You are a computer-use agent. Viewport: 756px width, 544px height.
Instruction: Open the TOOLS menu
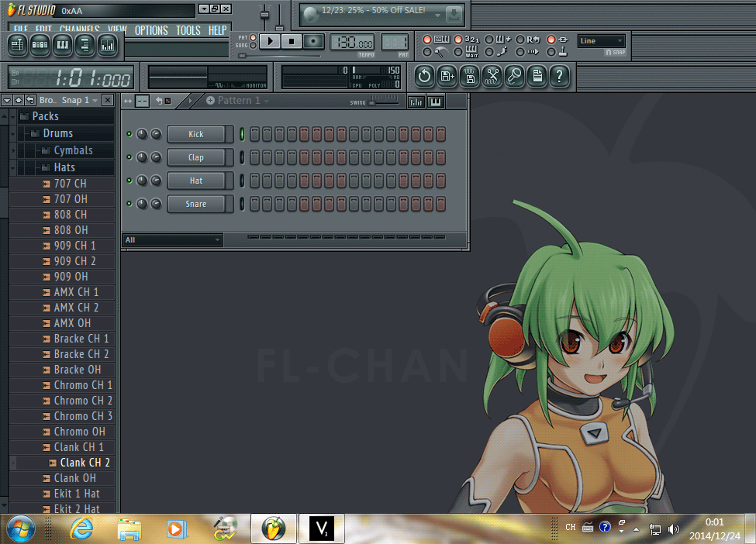[x=188, y=30]
